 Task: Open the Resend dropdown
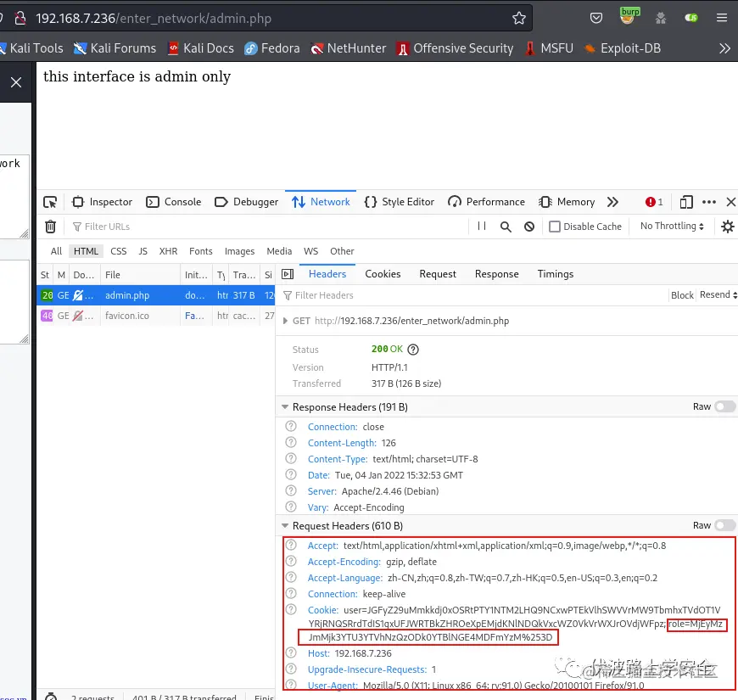pos(718,294)
